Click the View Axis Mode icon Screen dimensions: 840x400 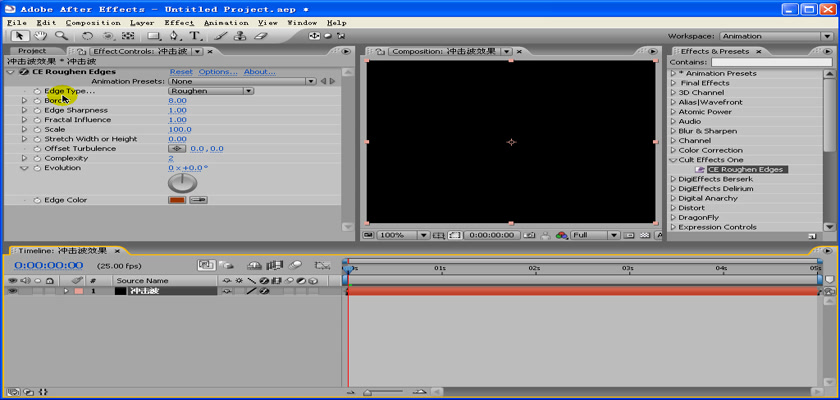click(341, 36)
